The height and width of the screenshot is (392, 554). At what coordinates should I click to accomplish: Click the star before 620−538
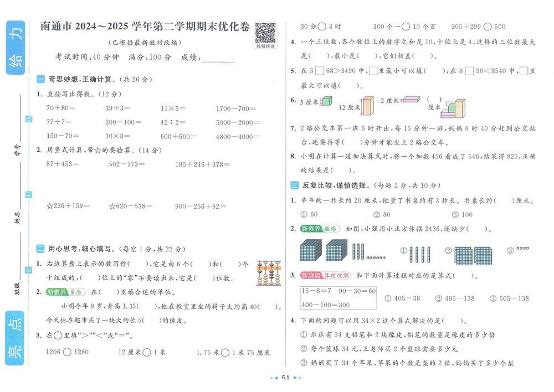click(112, 206)
